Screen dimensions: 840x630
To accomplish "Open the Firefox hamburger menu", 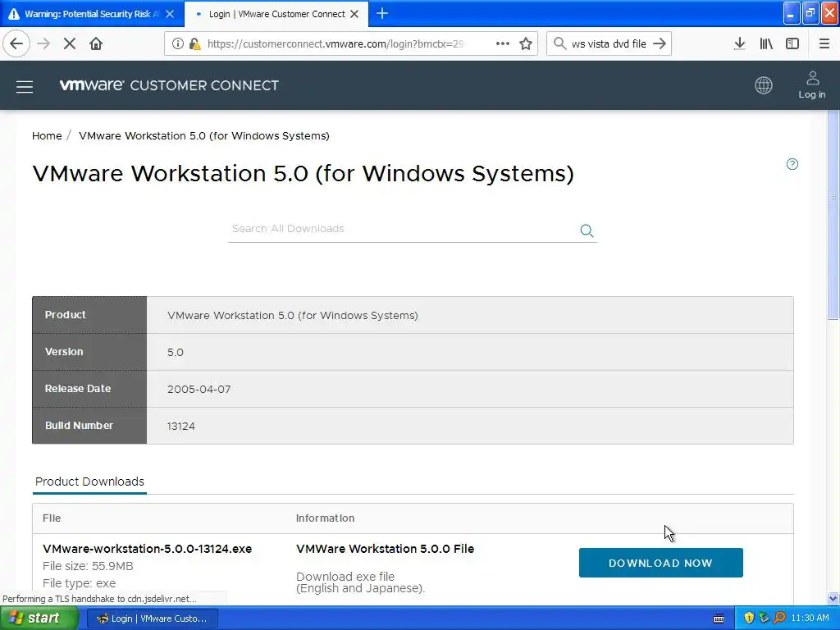I will [824, 43].
